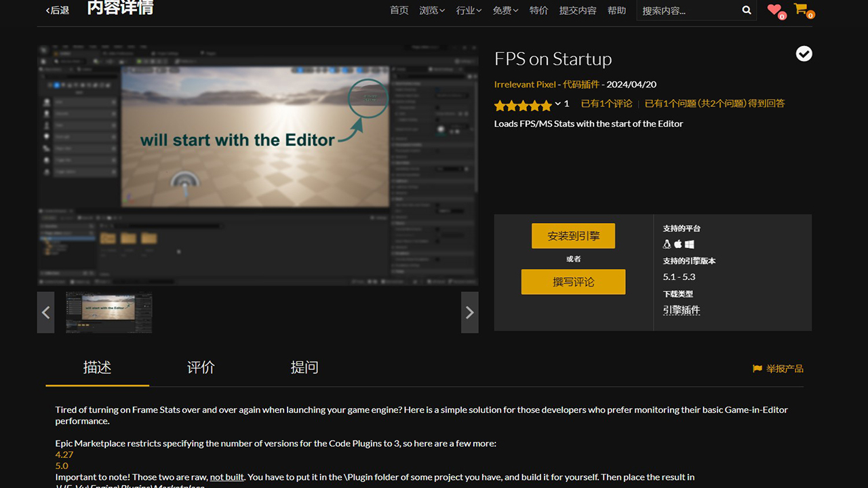Select the product screenshot thumbnail

coord(108,312)
